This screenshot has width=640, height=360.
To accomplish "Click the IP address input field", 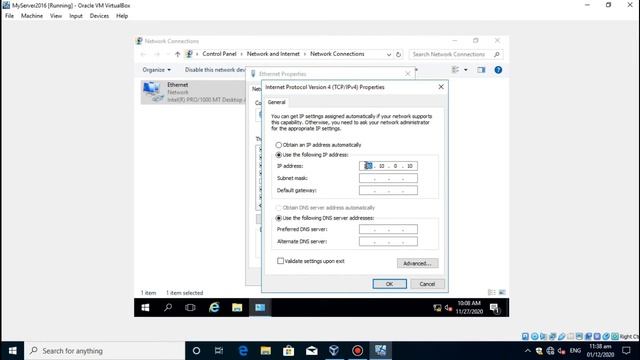I will coord(388,166).
